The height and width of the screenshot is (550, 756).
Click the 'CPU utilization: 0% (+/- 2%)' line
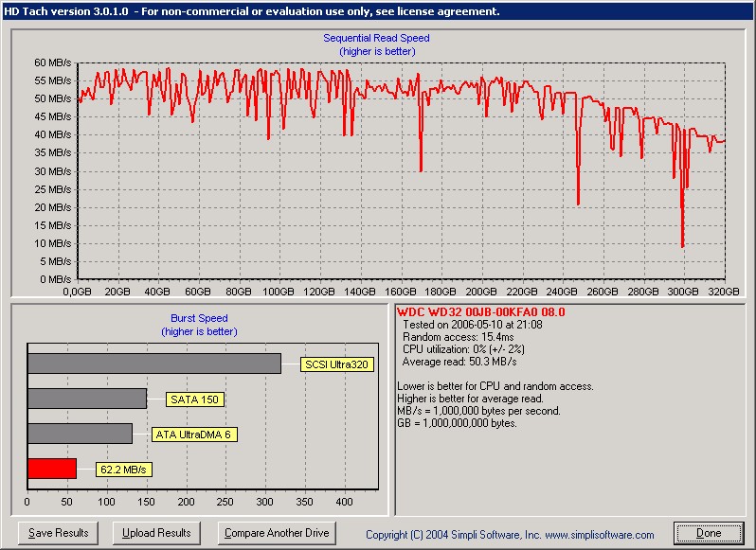coord(463,349)
